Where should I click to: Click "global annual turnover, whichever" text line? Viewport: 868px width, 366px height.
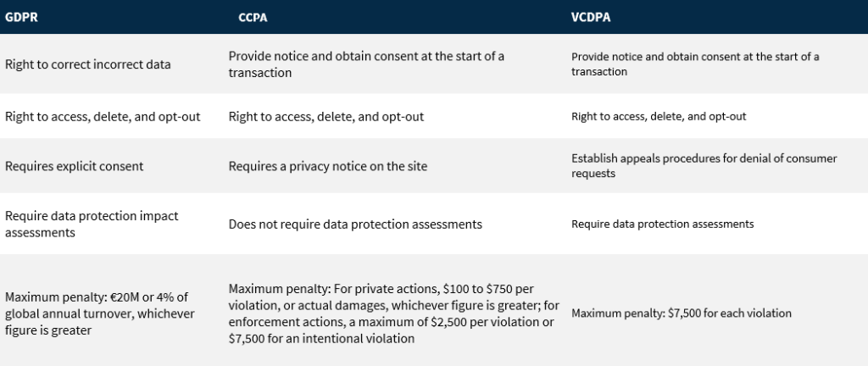[x=100, y=313]
